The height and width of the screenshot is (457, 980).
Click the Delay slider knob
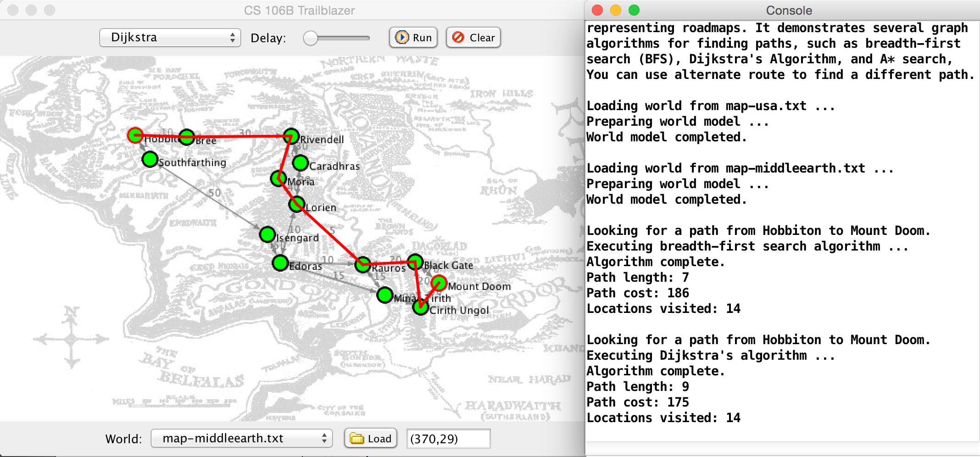[x=311, y=38]
